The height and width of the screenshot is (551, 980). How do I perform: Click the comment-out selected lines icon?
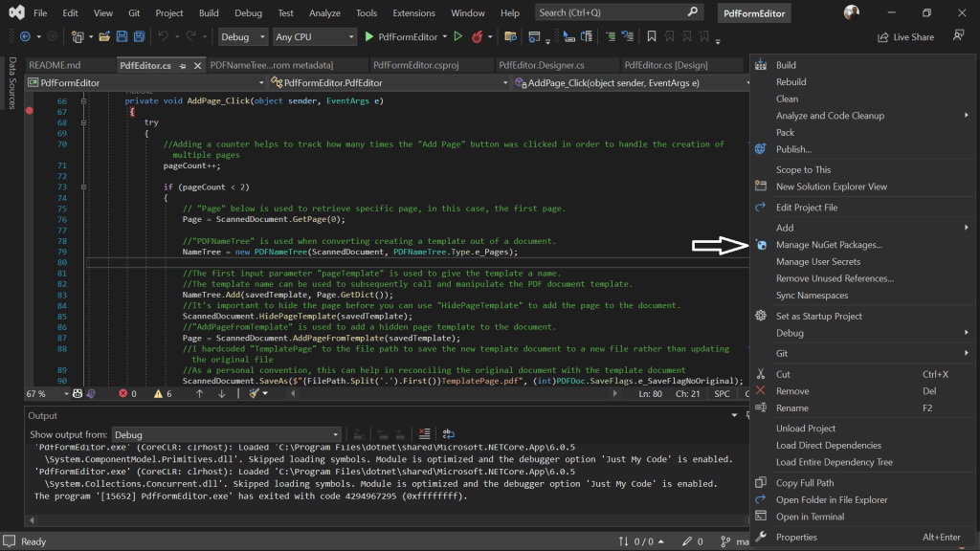coord(611,37)
